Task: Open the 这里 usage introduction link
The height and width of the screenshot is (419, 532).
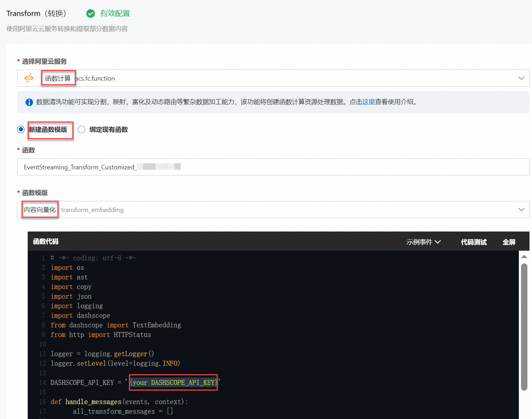Action: [369, 102]
